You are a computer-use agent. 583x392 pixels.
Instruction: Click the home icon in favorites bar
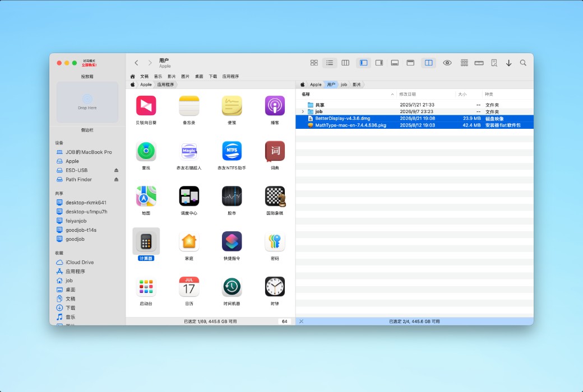click(x=132, y=76)
